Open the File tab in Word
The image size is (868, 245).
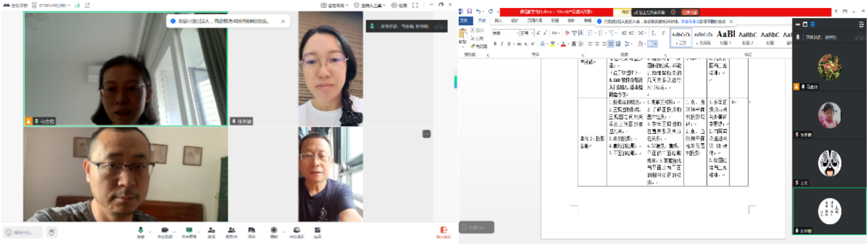[464, 21]
